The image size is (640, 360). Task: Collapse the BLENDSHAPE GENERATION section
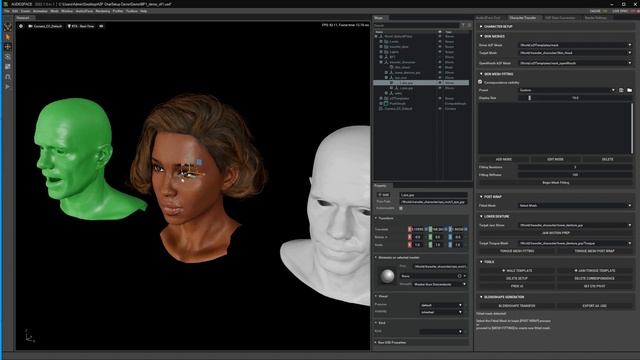coord(481,297)
